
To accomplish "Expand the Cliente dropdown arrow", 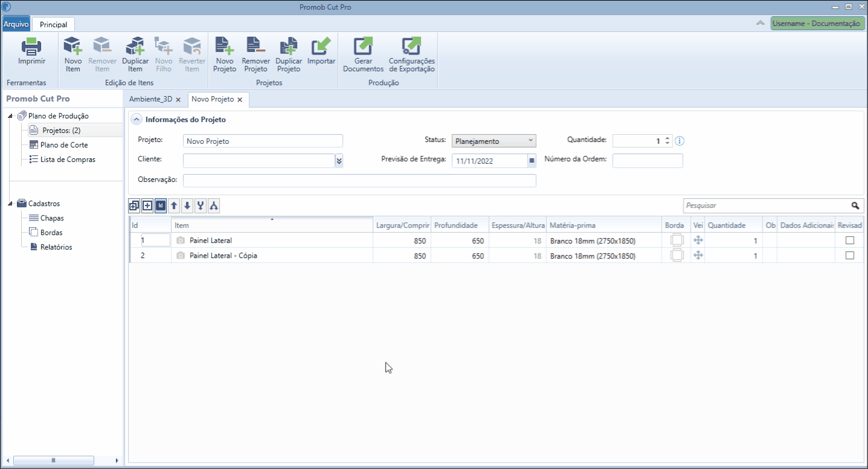I will (339, 160).
